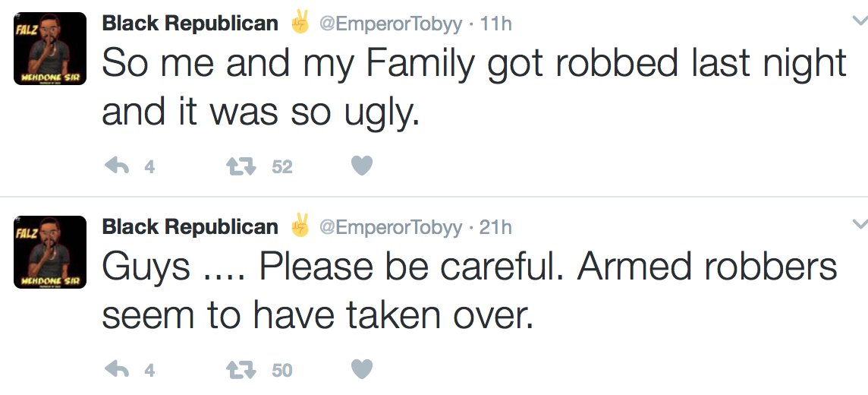This screenshot has height=395, width=868.
Task: Expand more options chevron on 21h tweet
Action: pos(859,224)
